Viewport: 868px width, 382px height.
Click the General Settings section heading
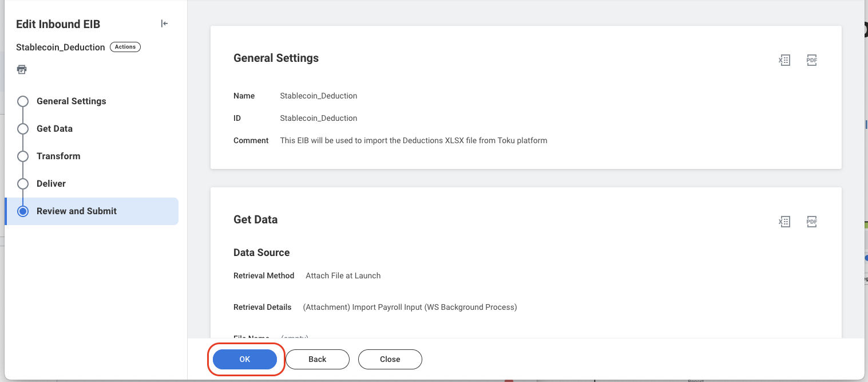click(x=276, y=58)
